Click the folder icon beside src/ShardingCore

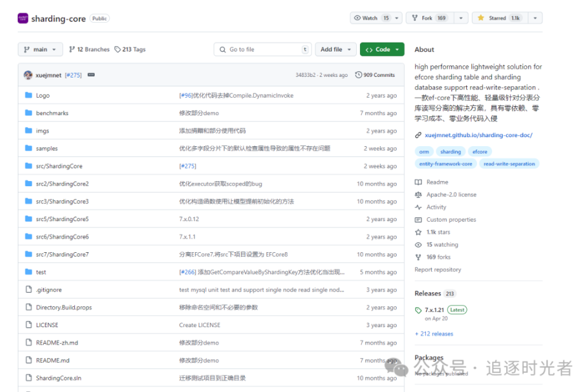point(29,166)
